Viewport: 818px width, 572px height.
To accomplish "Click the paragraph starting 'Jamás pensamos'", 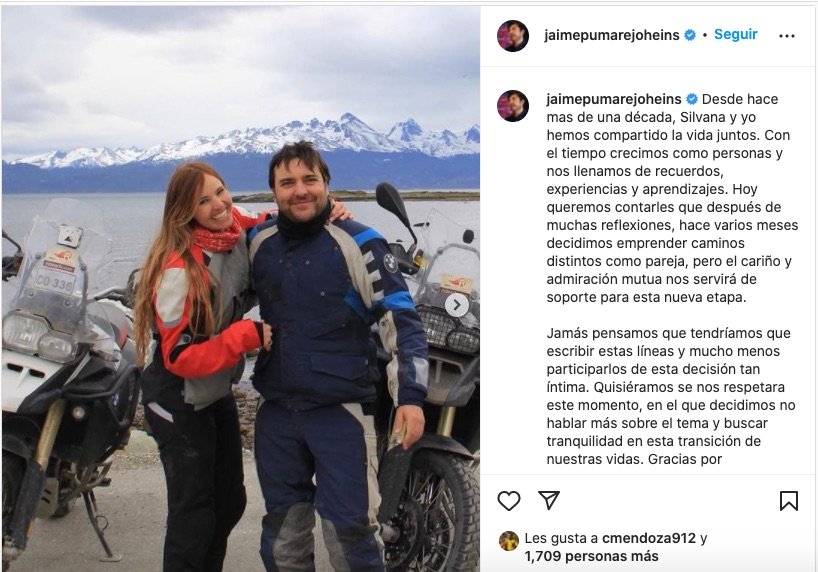I will point(671,396).
